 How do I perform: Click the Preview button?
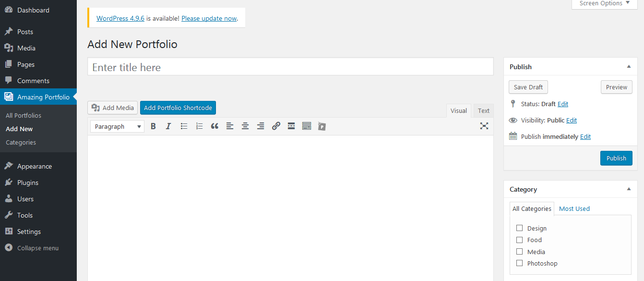pos(617,87)
